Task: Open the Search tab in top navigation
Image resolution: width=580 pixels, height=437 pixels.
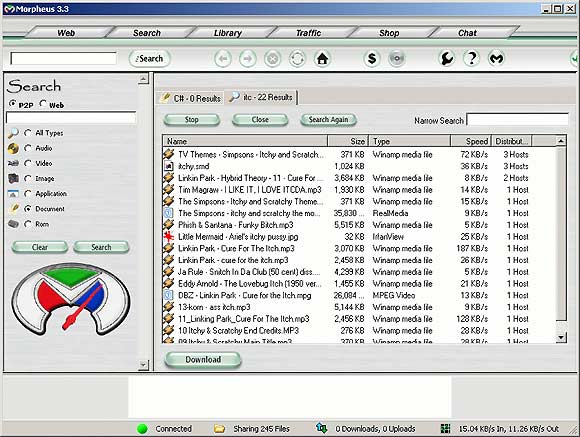Action: (147, 33)
